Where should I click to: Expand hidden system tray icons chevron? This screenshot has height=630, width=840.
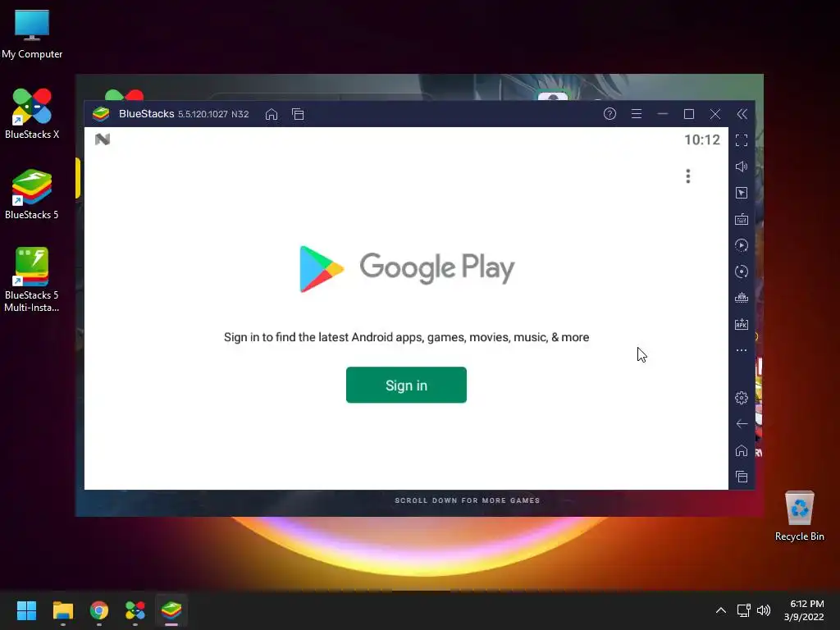pos(721,610)
